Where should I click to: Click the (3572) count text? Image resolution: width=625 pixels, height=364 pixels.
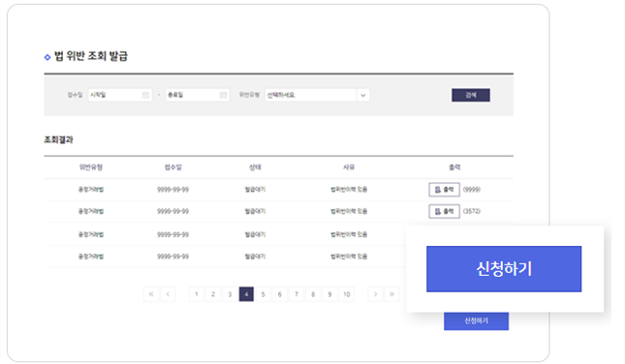tap(472, 211)
